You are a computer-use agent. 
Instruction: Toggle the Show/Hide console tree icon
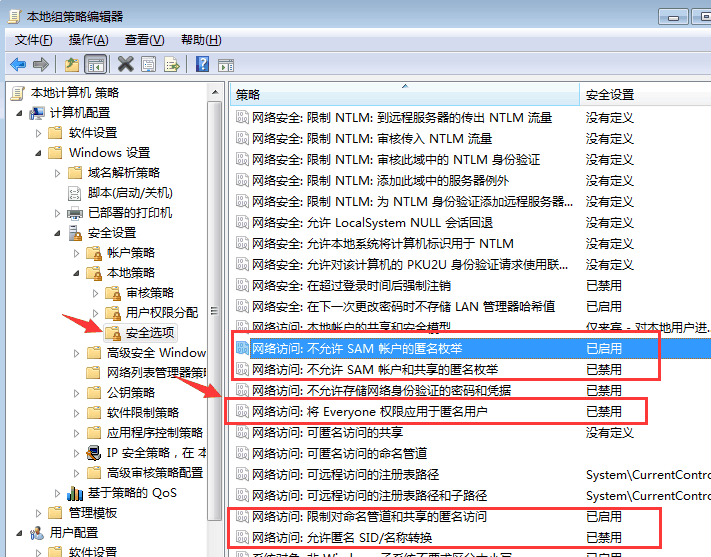pos(96,64)
